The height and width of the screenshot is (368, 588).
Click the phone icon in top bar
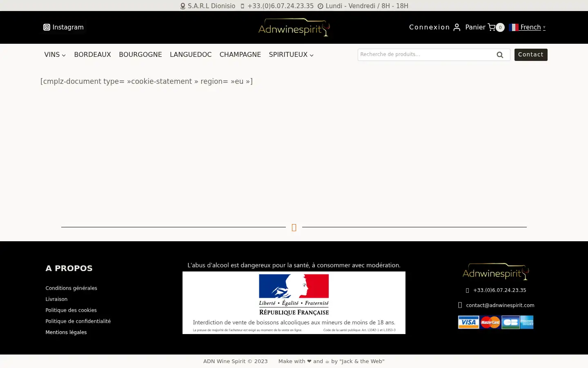(243, 6)
